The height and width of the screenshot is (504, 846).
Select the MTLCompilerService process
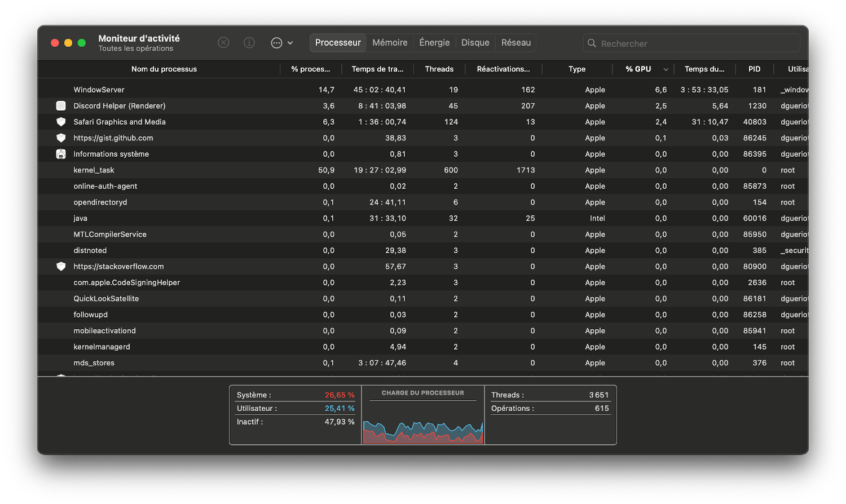(423, 235)
